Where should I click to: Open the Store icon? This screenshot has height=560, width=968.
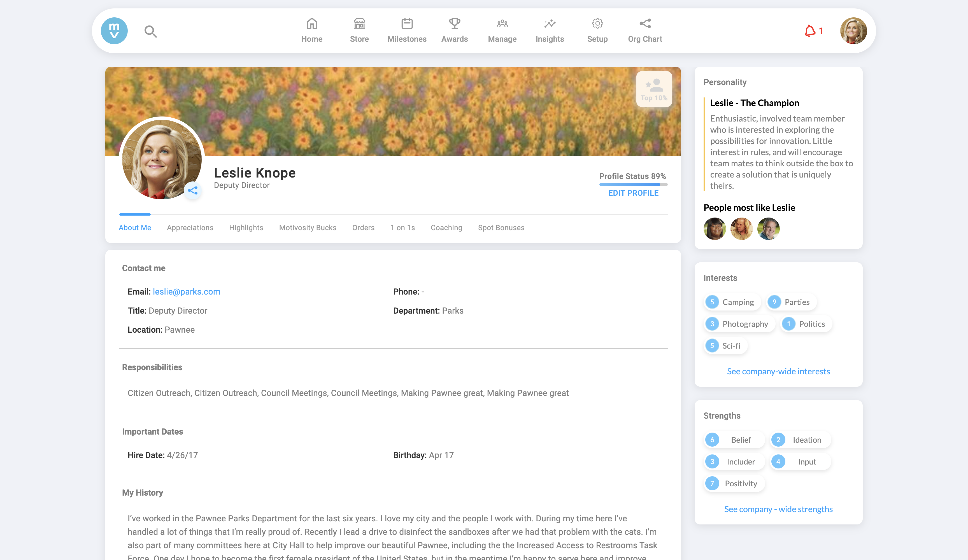click(359, 24)
